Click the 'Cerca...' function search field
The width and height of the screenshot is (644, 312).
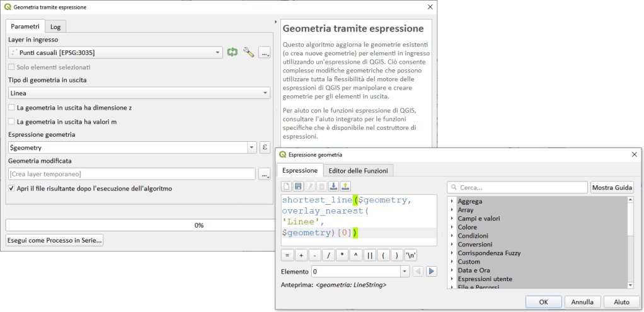point(517,187)
